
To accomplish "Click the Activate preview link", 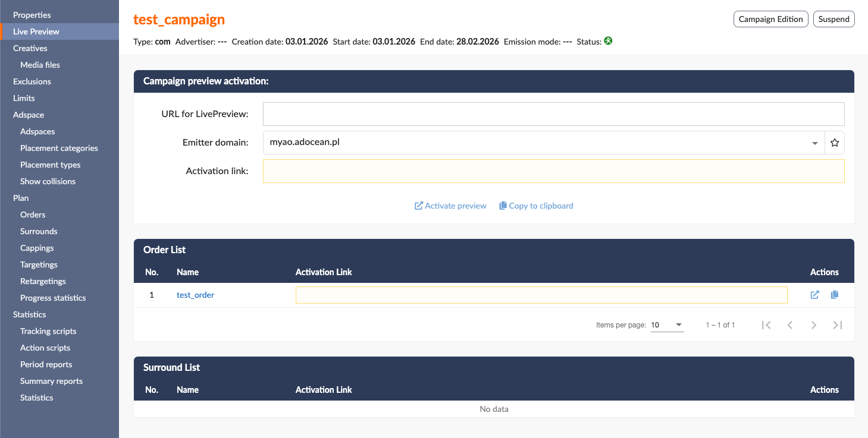I will pos(450,206).
